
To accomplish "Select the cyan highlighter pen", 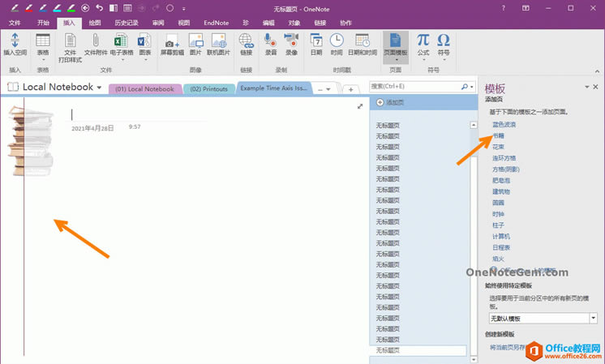I will (57, 8).
